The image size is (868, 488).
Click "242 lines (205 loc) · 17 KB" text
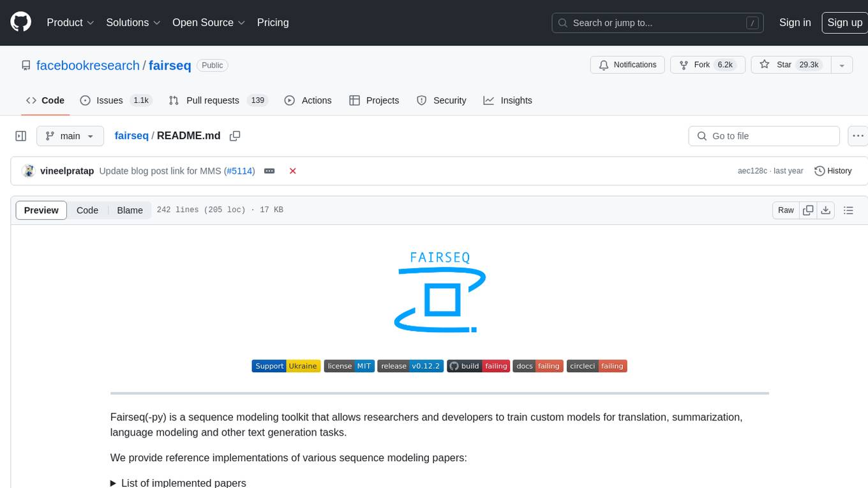pos(220,210)
